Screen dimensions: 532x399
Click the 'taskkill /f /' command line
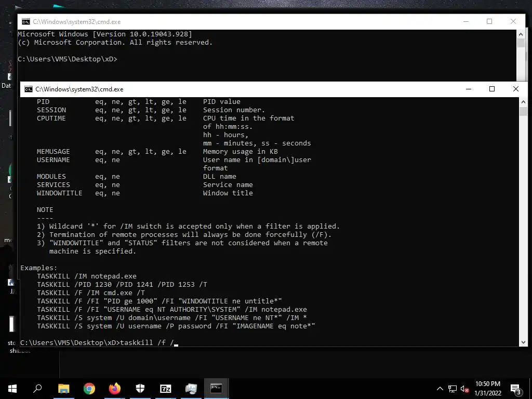tap(99, 342)
